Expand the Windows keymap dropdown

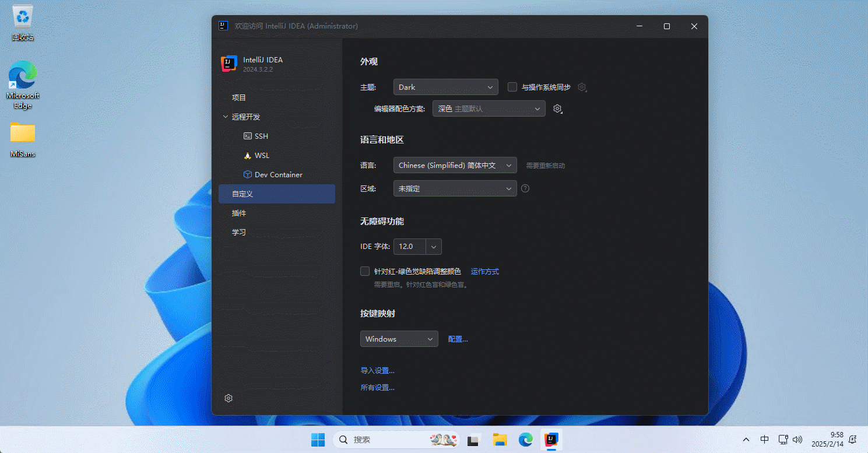399,339
